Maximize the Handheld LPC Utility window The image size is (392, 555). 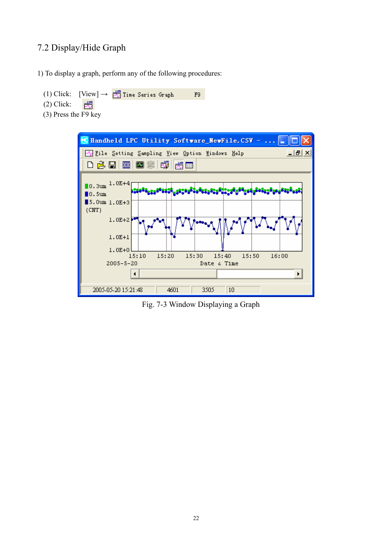pos(295,140)
